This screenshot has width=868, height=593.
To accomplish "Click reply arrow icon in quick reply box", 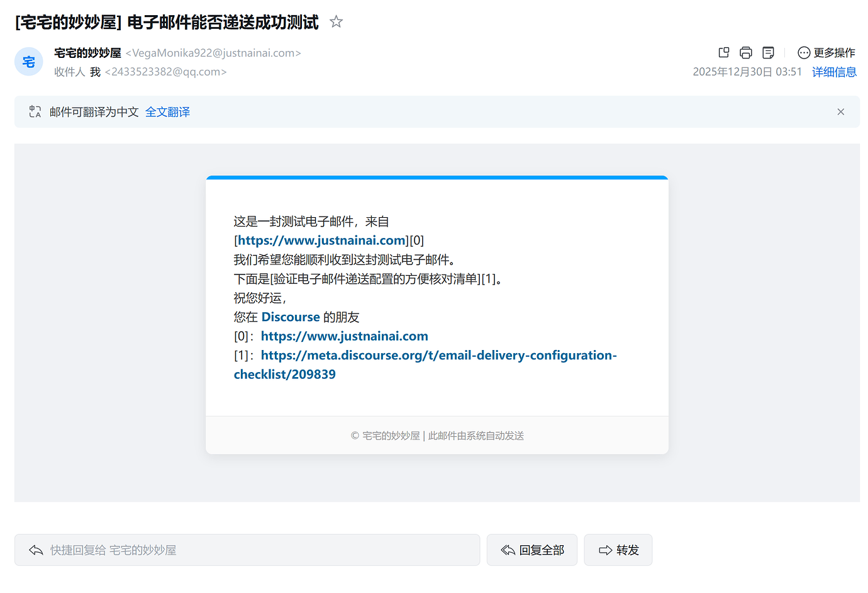I will point(36,550).
